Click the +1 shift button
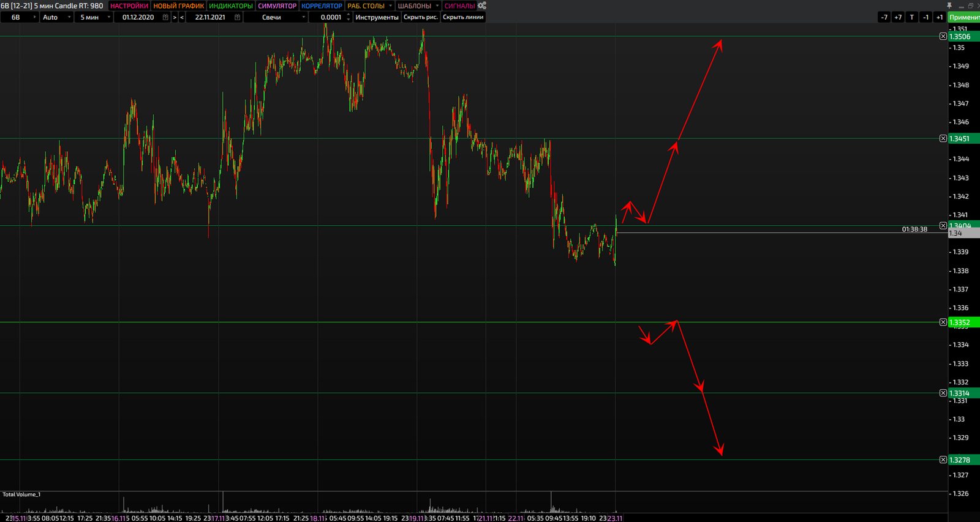 (x=940, y=17)
